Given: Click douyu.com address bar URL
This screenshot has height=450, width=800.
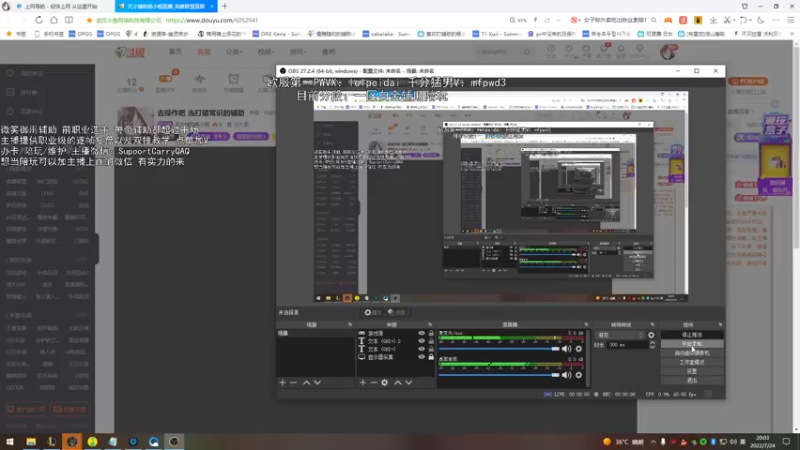Looking at the screenshot, I should tap(212, 20).
